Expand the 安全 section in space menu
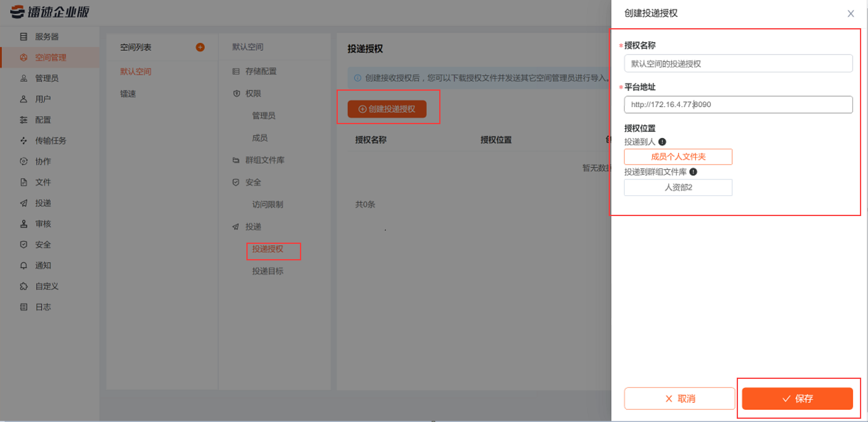 coord(253,182)
